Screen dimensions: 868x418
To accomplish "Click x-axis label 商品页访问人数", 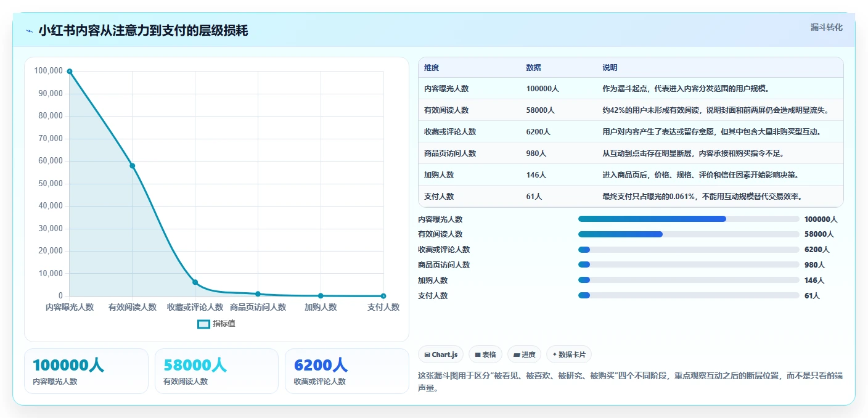I will pos(258,307).
